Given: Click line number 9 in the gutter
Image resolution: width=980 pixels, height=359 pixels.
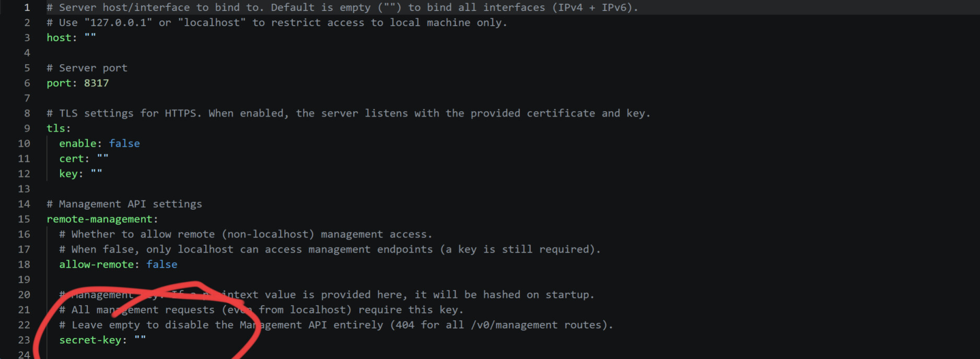Looking at the screenshot, I should [x=27, y=128].
